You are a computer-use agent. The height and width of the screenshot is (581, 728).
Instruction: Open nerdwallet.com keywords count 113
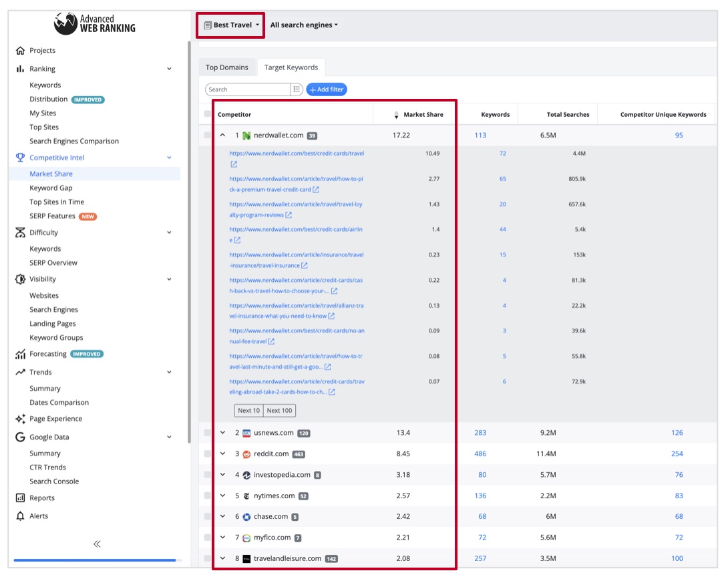point(480,135)
